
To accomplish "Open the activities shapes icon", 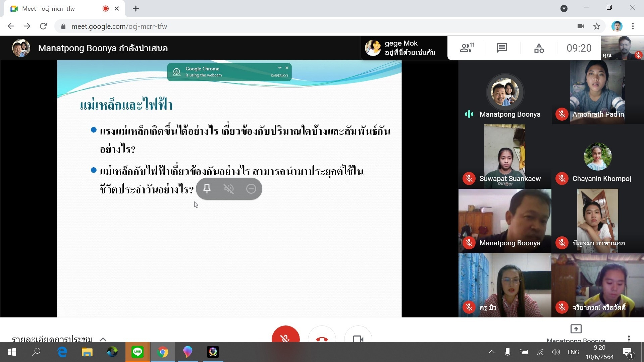I will pos(539,48).
